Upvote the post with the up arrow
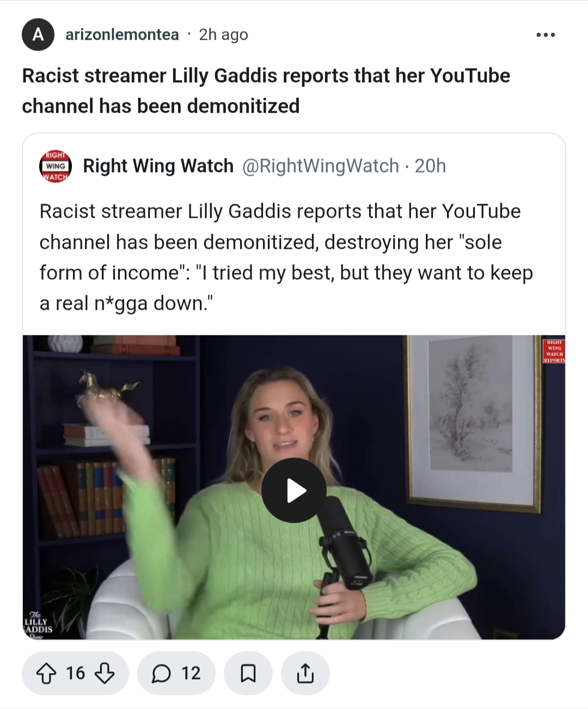 (46, 674)
